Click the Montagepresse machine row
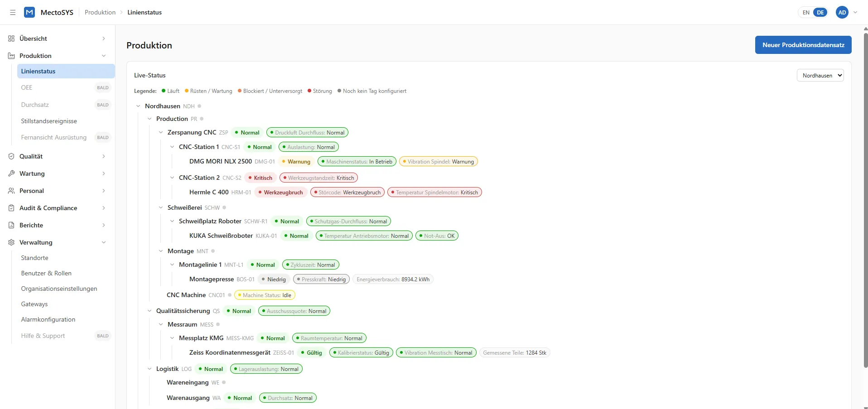 click(212, 279)
